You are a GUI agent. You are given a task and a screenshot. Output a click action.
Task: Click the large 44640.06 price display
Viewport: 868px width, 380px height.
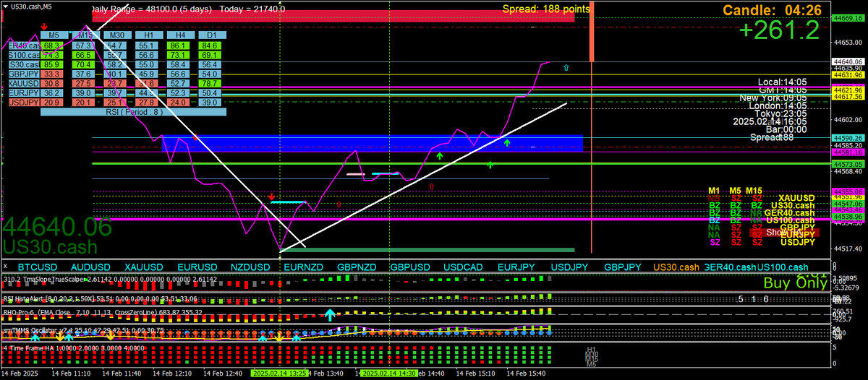(x=58, y=227)
